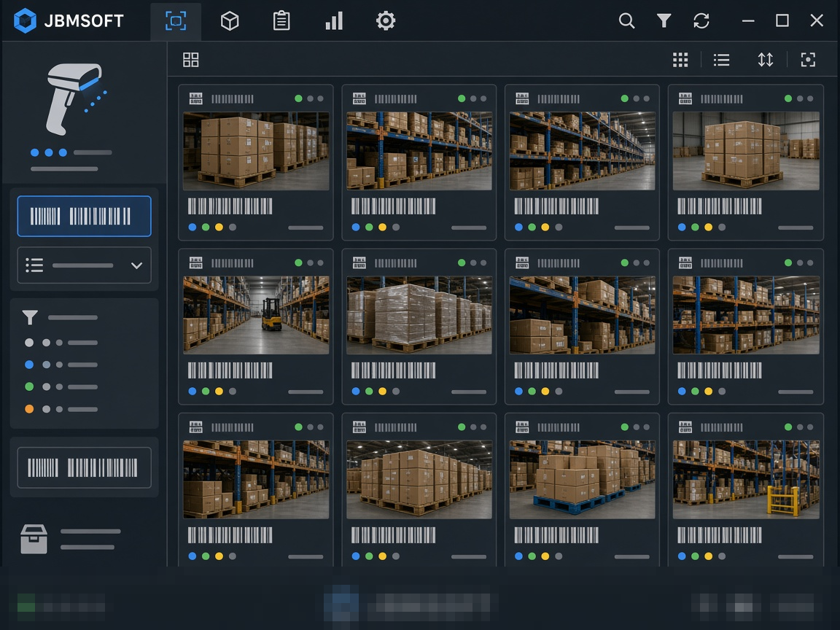The width and height of the screenshot is (840, 630).
Task: Click the sort arrows icon
Action: click(x=766, y=60)
